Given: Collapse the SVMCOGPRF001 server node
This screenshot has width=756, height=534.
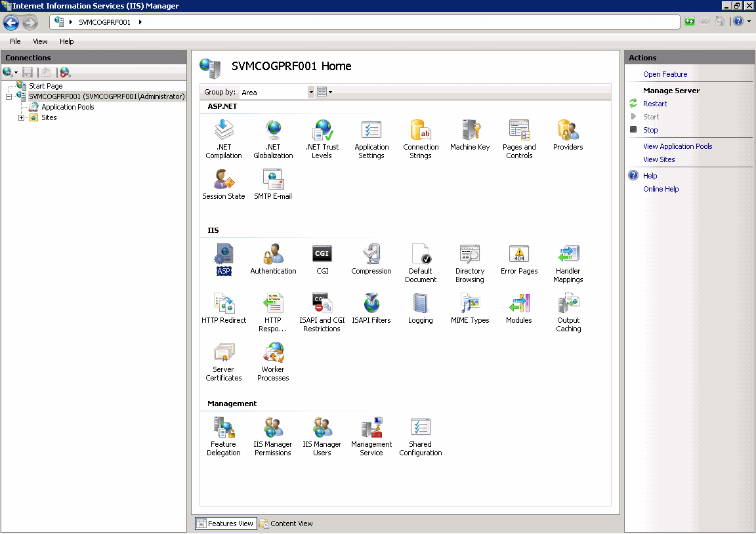Looking at the screenshot, I should pyautogui.click(x=9, y=96).
